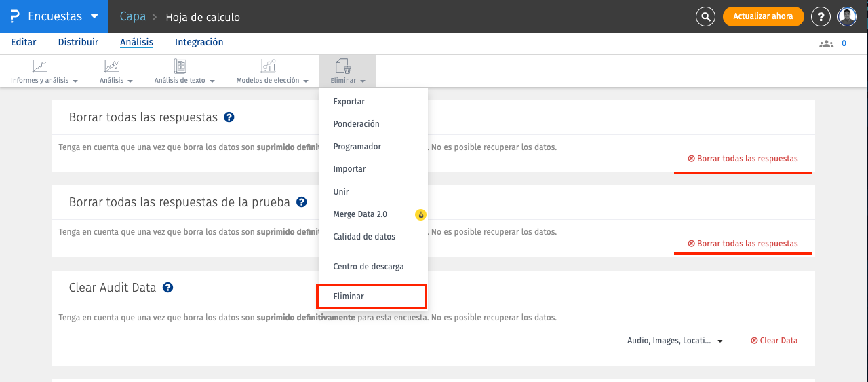Click Borrar todas las respuestas link in prueba card

[743, 244]
